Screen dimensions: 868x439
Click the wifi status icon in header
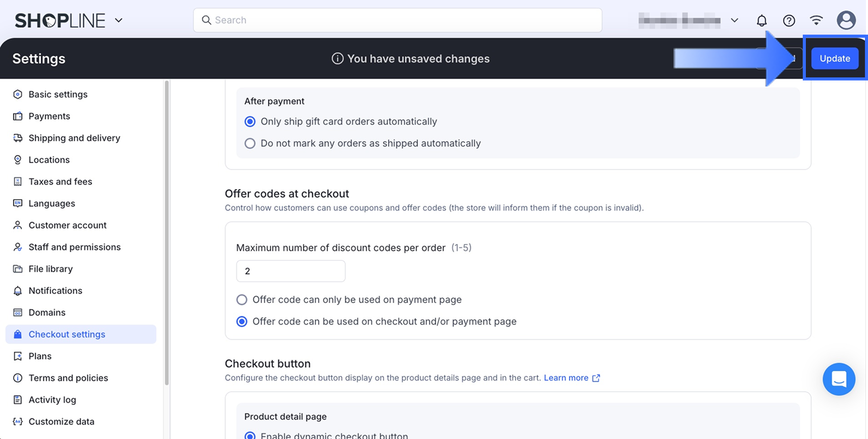click(817, 20)
